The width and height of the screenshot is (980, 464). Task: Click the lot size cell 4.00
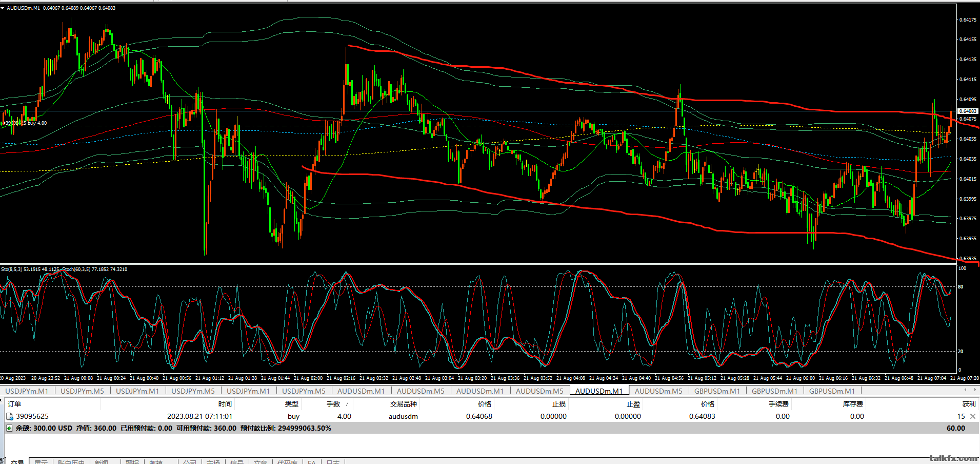(344, 416)
